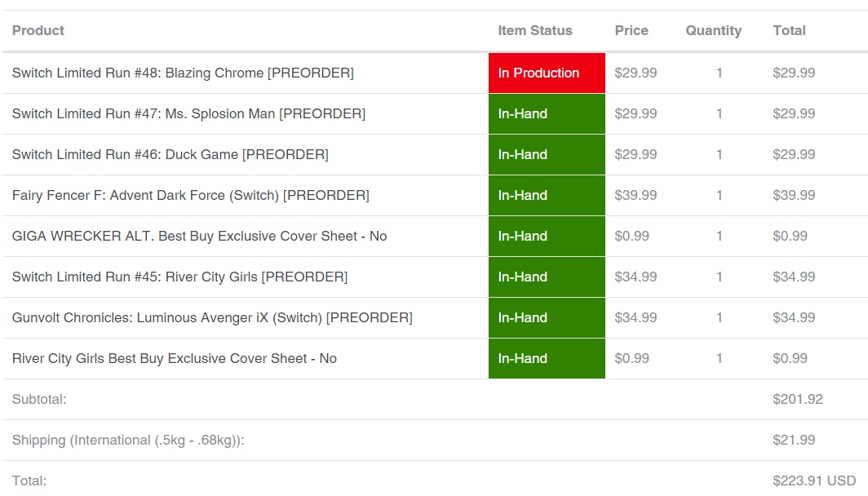Click the Item Status column header
Screen dimensions: 868x496
coord(535,30)
